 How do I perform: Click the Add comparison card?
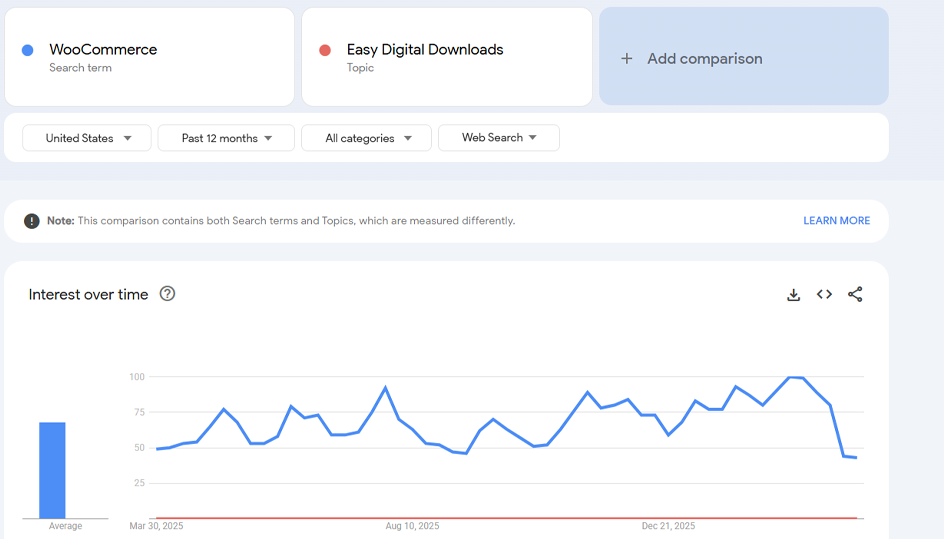744,57
